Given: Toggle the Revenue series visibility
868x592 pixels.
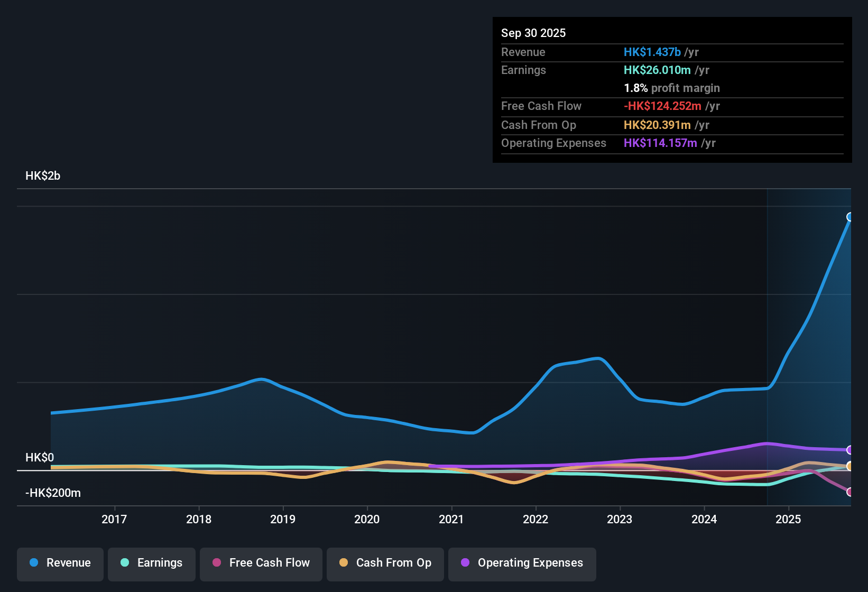Looking at the screenshot, I should pos(60,564).
